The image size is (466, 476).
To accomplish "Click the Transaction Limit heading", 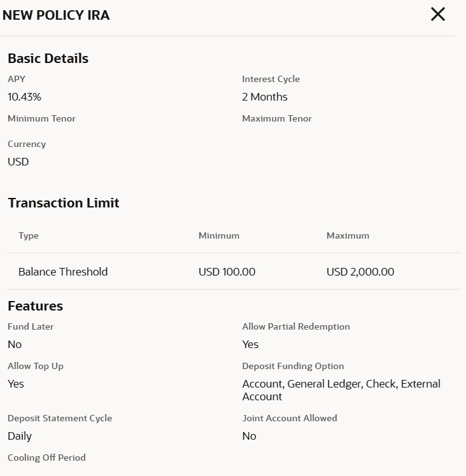I will (x=64, y=203).
